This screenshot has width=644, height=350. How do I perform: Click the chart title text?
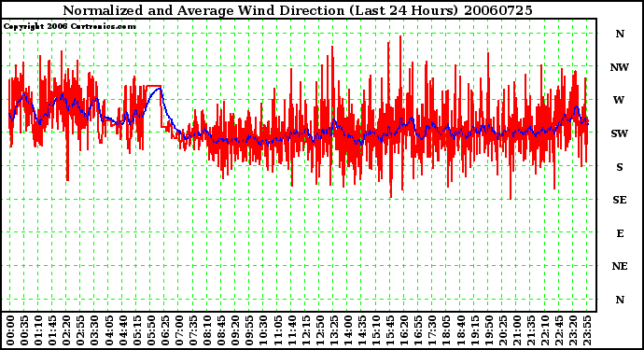click(x=298, y=10)
